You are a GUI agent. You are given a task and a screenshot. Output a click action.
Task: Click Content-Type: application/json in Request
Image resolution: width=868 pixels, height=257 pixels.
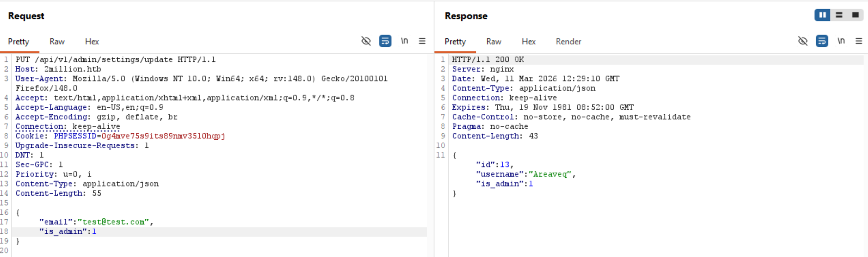pyautogui.click(x=87, y=184)
